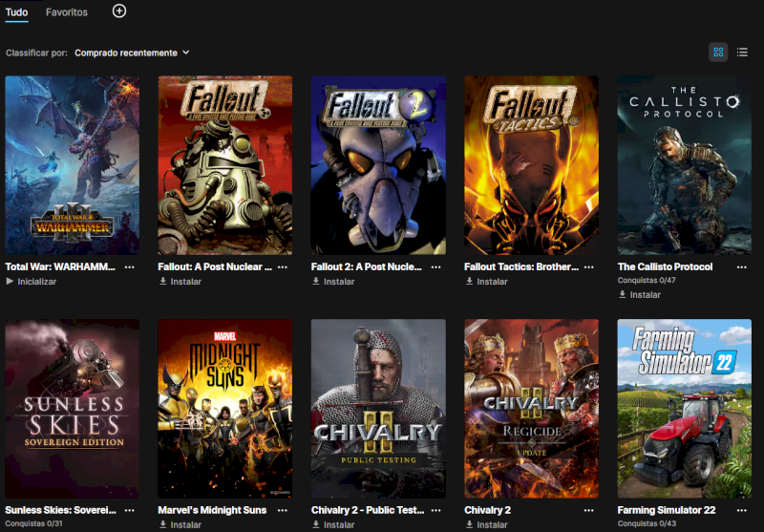Open more options for Farming Simulator 22
This screenshot has height=532, width=764.
[x=742, y=511]
